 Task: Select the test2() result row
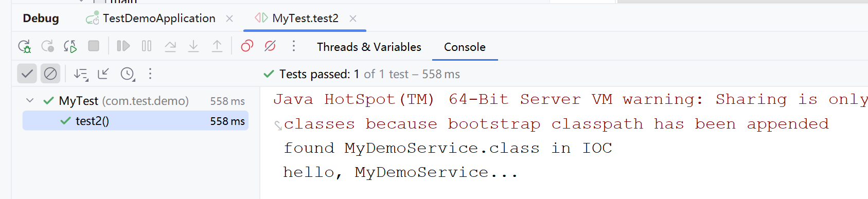135,121
